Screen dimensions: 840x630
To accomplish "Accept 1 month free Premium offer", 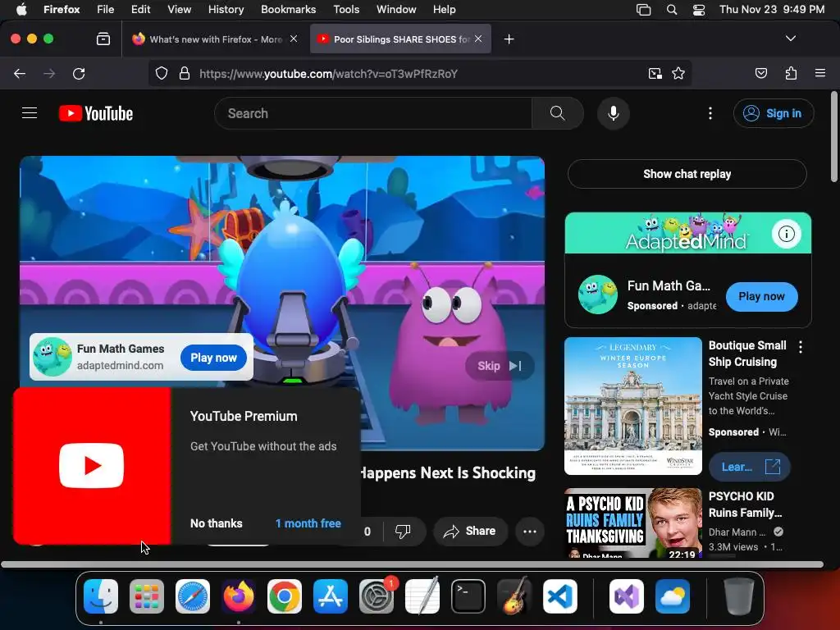I will pyautogui.click(x=308, y=523).
